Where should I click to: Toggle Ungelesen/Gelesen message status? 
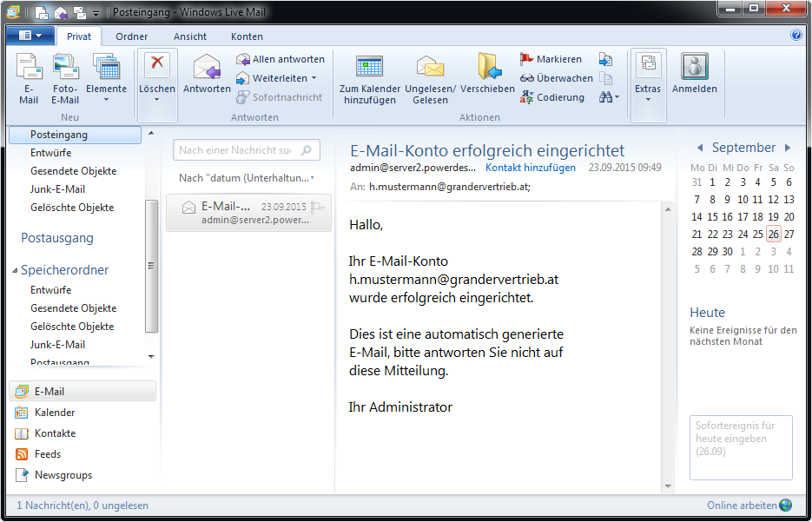(430, 68)
